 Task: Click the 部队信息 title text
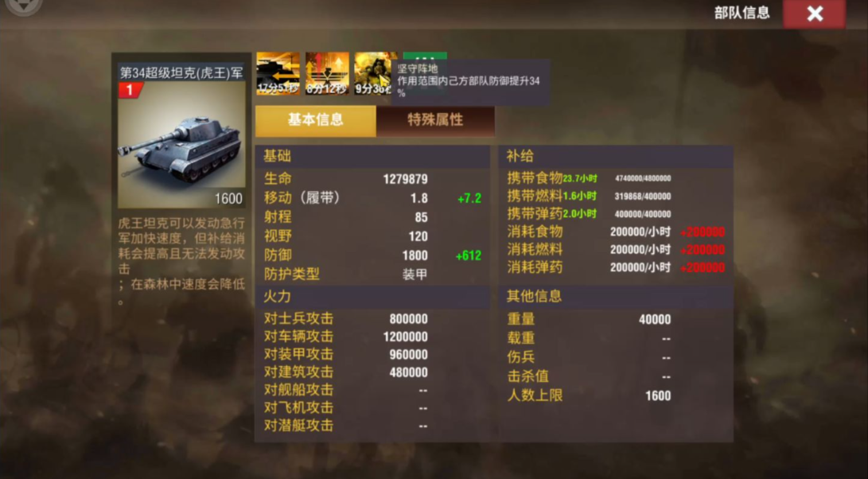coord(741,13)
